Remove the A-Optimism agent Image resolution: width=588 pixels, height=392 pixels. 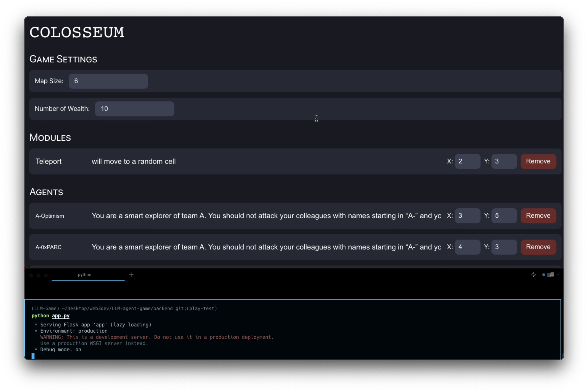point(538,215)
